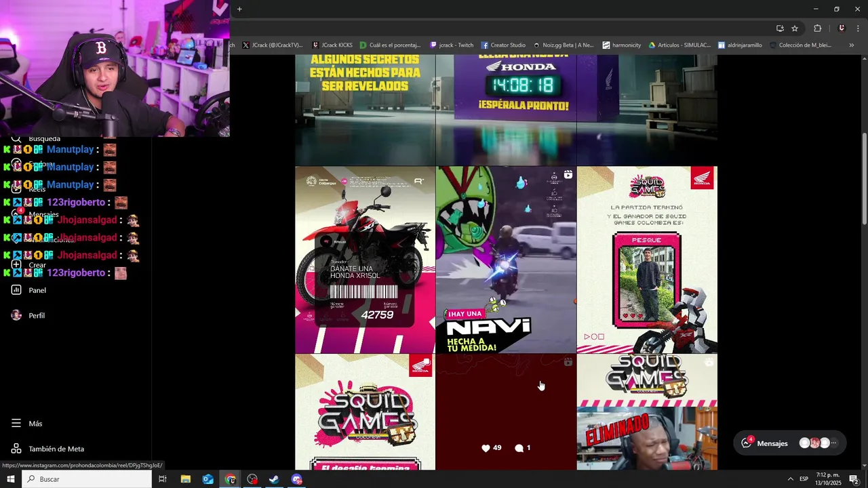
Task: Click the reel icon on the NAVI post
Action: click(x=568, y=175)
